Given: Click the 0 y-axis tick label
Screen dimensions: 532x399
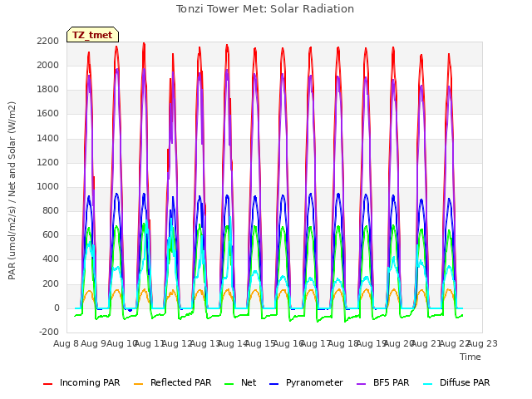Looking at the screenshot, I should 57,308.
